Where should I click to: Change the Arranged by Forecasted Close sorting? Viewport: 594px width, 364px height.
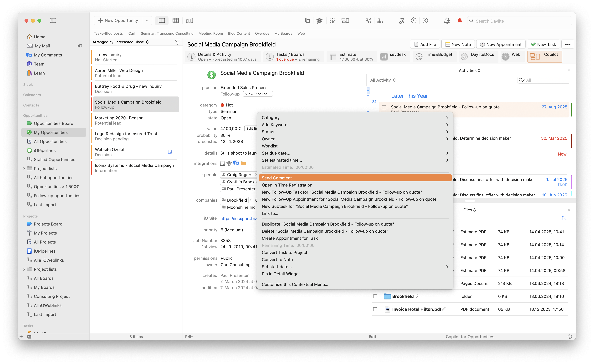(121, 42)
